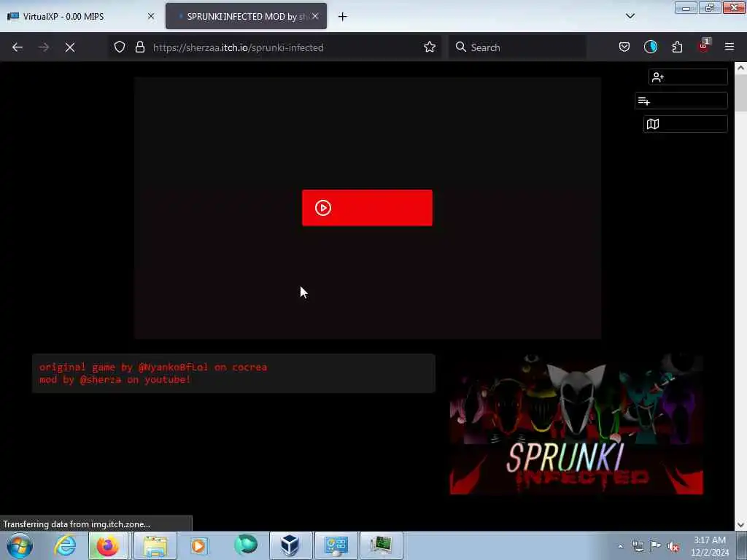Open the Windows Start orb
Screen dimensions: 747x560
[20, 545]
